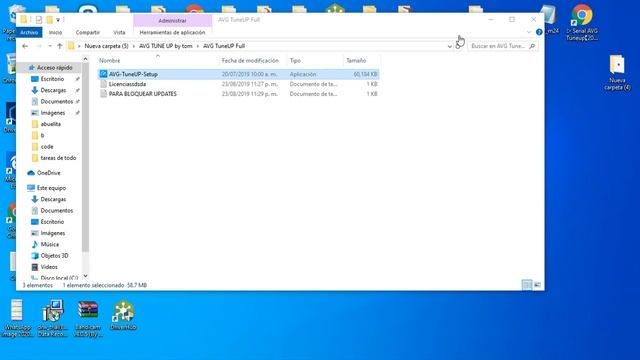Expand the breadcrumb chevron after Nueva carpeta (5)
Viewport: 640px width, 360px height.
tap(133, 46)
